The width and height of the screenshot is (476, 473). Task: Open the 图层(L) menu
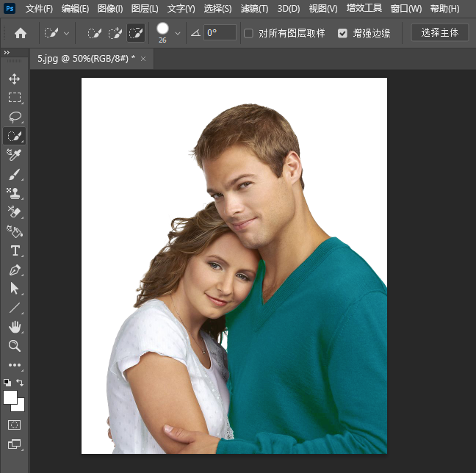145,9
